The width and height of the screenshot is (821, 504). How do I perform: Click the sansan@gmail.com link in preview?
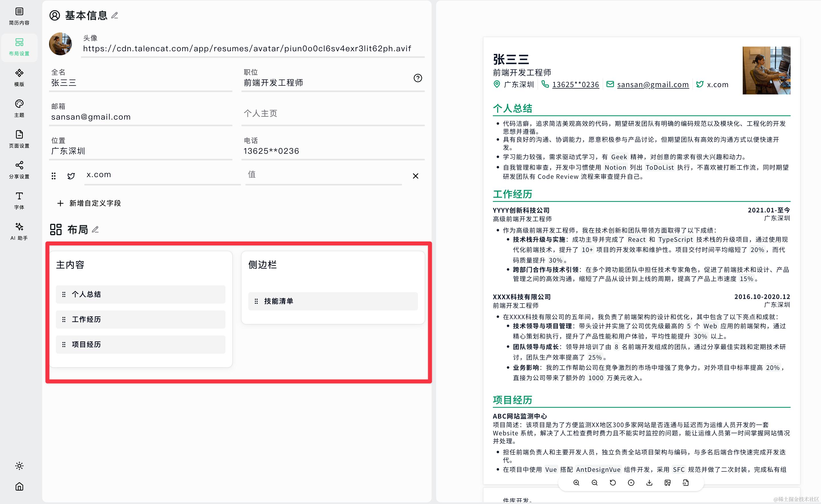(x=653, y=85)
